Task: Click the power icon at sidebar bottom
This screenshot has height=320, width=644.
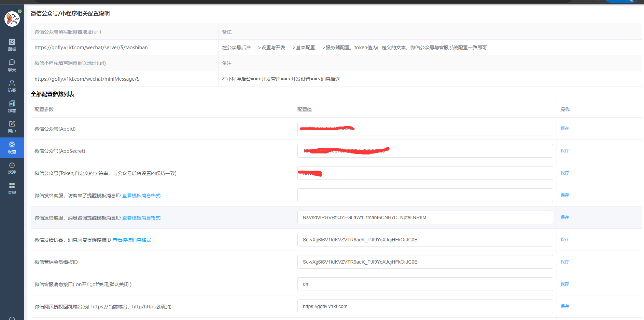Action: (12, 318)
